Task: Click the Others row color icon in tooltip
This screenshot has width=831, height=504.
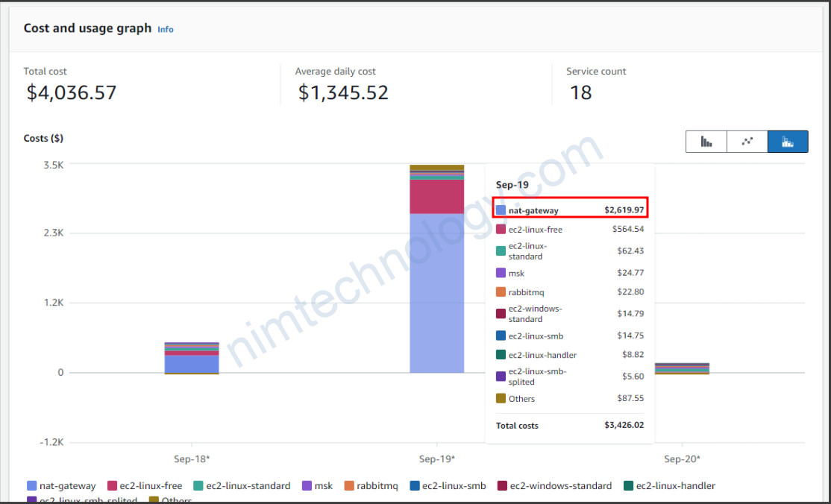Action: pyautogui.click(x=501, y=399)
